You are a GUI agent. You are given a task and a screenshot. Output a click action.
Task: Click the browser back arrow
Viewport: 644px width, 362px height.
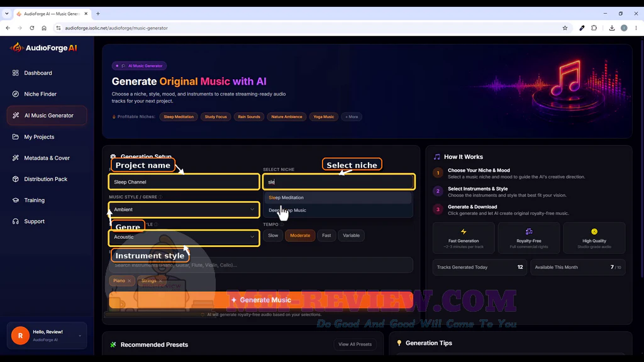[8, 28]
